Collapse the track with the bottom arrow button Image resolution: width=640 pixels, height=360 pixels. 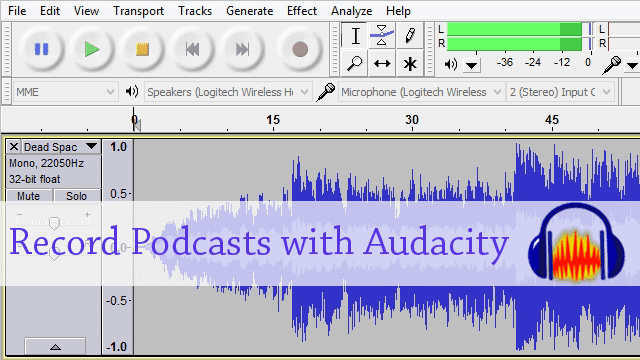coord(55,347)
